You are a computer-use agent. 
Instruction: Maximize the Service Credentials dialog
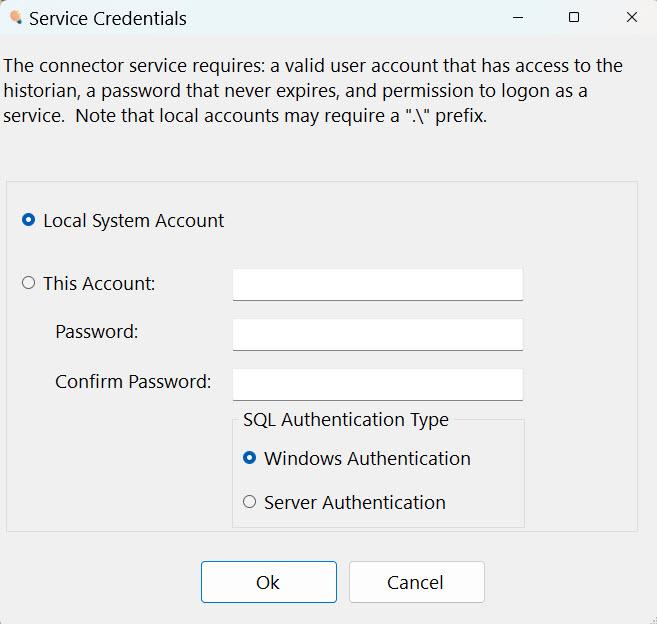[x=574, y=18]
